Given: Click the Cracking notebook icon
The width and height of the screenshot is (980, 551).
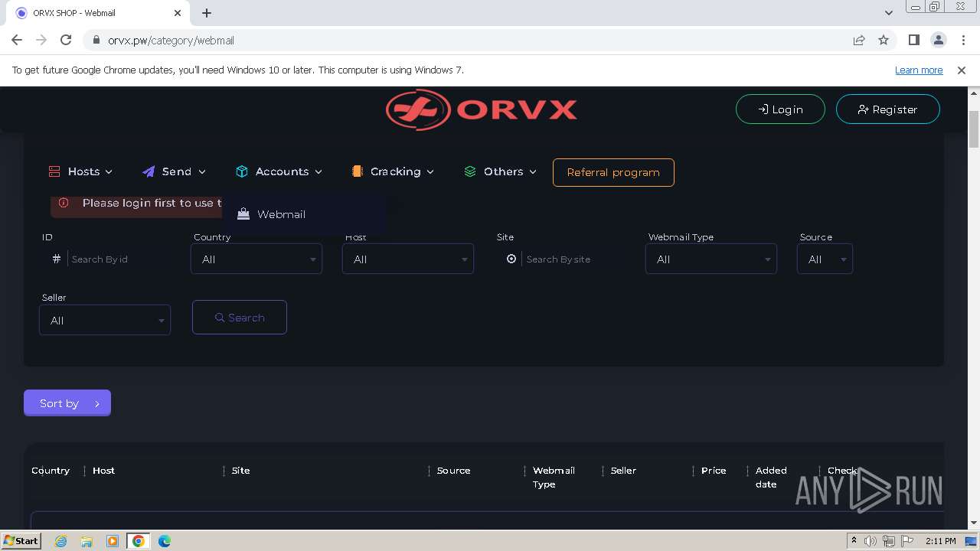Looking at the screenshot, I should (x=357, y=171).
